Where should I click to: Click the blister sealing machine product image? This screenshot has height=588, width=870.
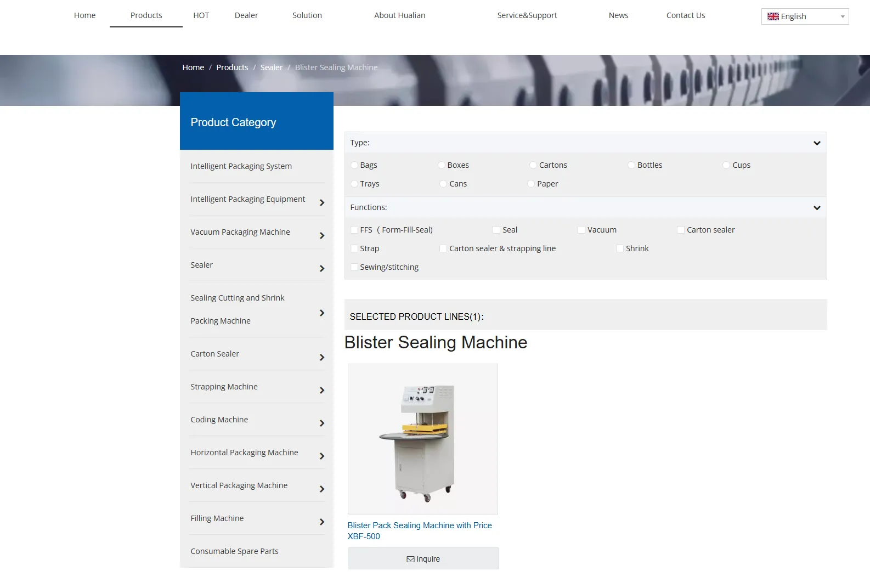[423, 439]
